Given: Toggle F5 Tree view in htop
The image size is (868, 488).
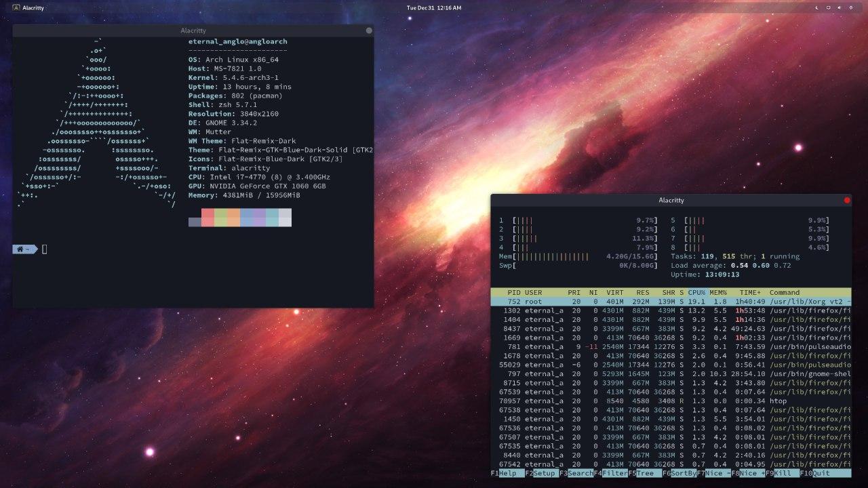Looking at the screenshot, I should [644, 473].
